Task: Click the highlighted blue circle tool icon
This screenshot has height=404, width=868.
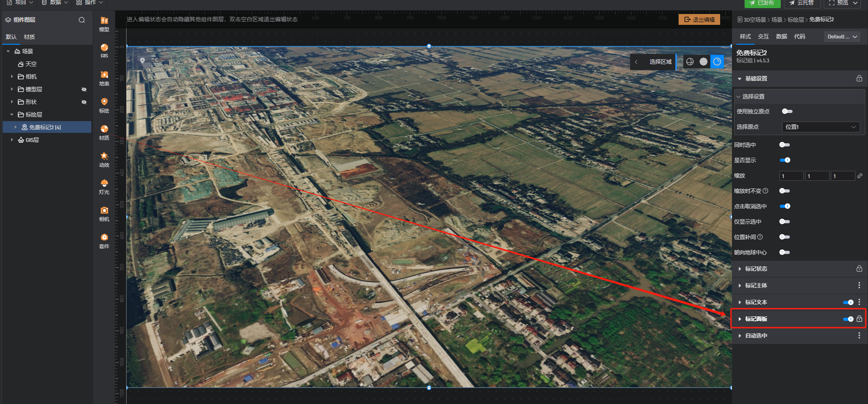Action: tap(717, 61)
